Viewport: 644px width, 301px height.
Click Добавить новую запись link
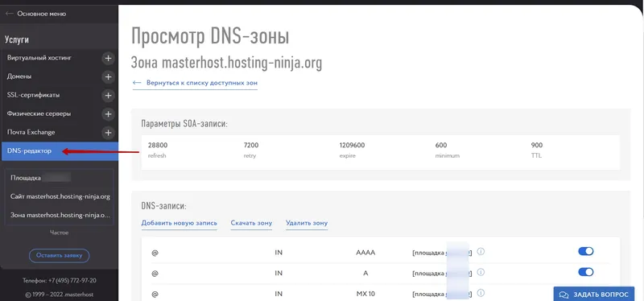(x=179, y=223)
